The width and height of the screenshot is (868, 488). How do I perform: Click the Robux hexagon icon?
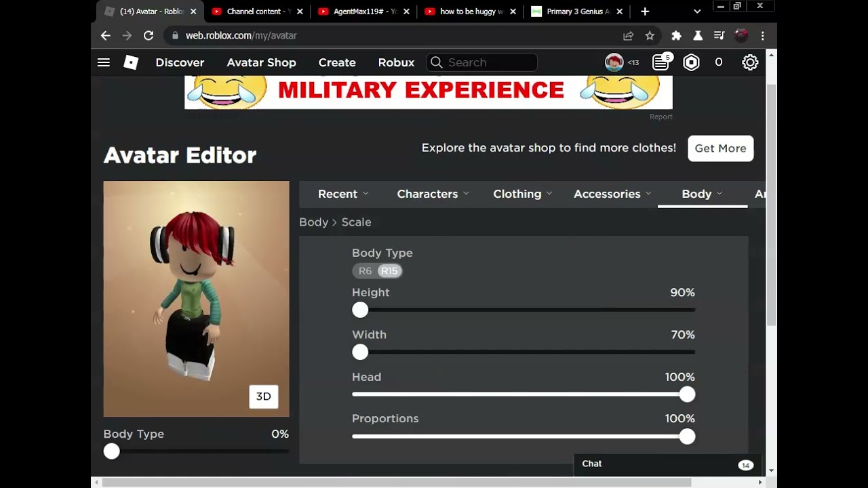click(691, 62)
